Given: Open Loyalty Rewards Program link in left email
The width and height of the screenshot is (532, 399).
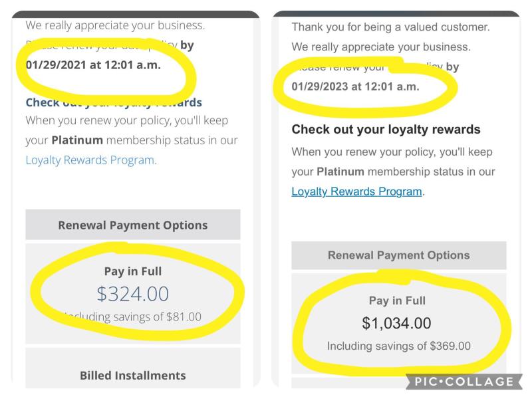Looking at the screenshot, I should pyautogui.click(x=91, y=160).
